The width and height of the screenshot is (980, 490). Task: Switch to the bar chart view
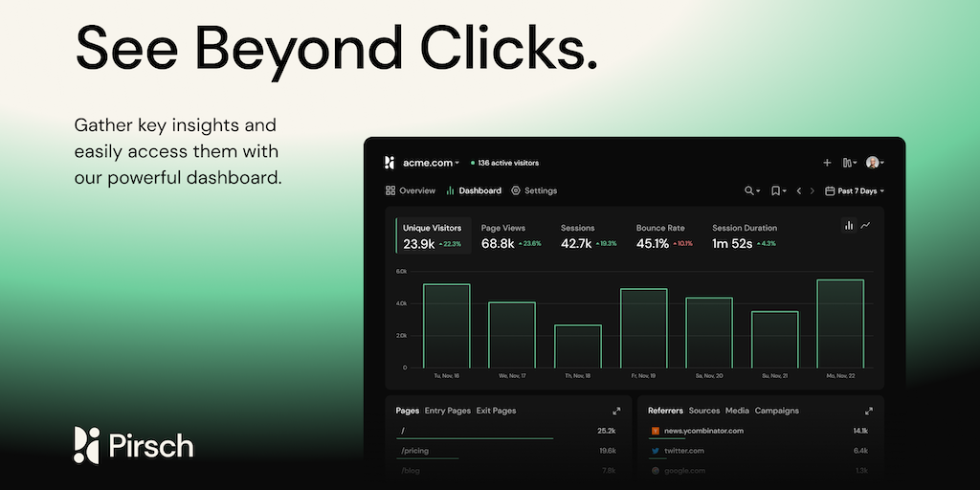point(849,226)
